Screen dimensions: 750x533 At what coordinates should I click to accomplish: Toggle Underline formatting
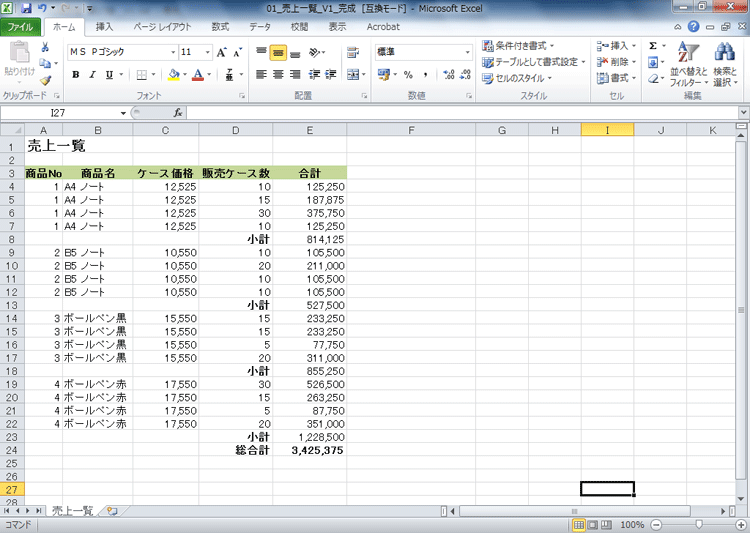[110, 75]
